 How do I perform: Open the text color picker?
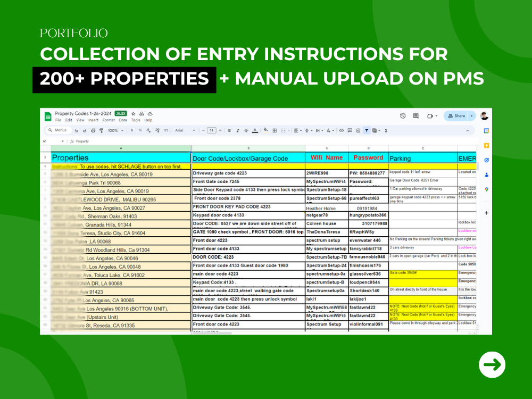pyautogui.click(x=255, y=130)
